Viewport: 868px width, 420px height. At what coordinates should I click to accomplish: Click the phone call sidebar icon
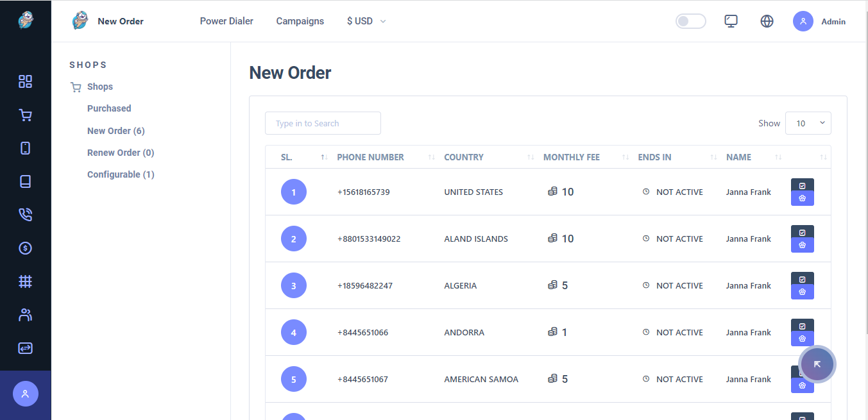tap(25, 215)
